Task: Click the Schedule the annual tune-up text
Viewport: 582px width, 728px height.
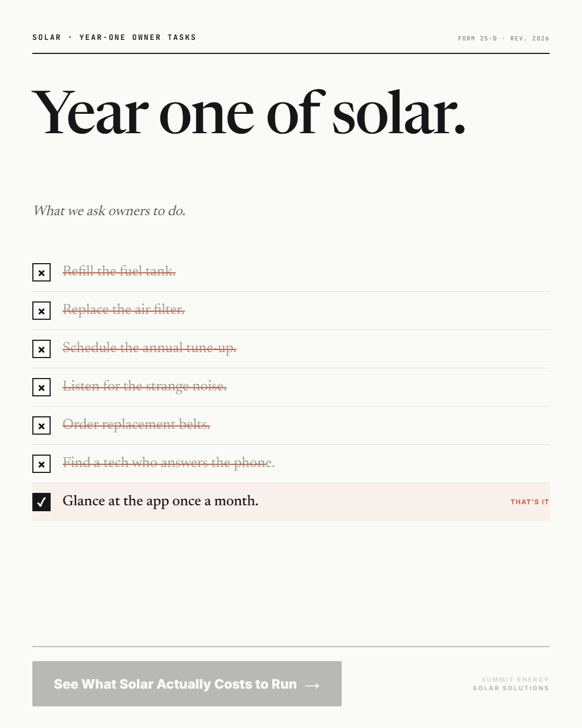Action: click(149, 348)
